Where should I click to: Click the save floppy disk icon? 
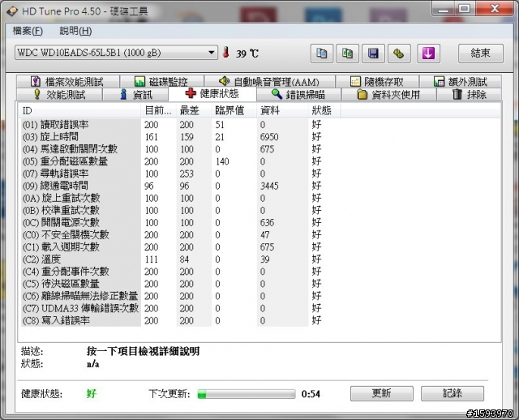point(373,54)
